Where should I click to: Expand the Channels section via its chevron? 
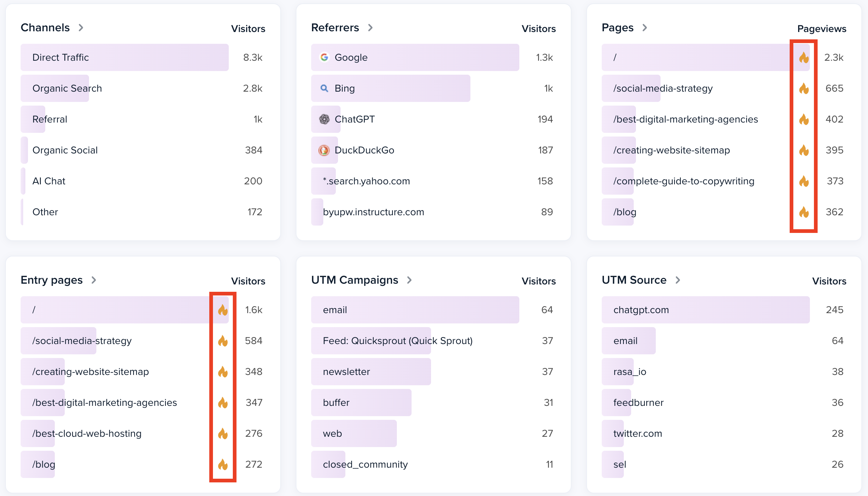[x=81, y=28]
